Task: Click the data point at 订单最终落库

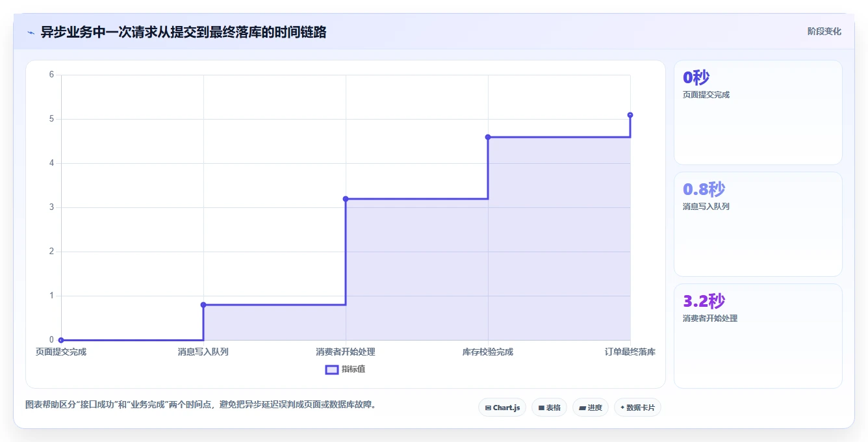Action: [630, 115]
